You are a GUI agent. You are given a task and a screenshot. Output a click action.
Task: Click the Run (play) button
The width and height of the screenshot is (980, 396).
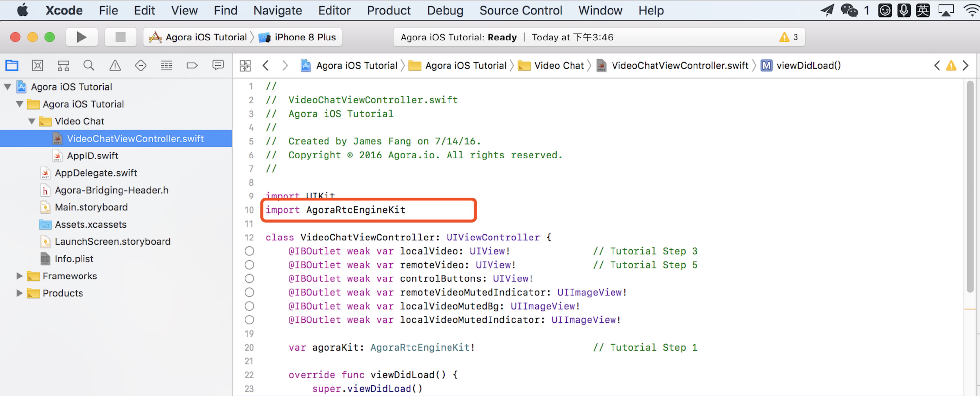(x=82, y=37)
